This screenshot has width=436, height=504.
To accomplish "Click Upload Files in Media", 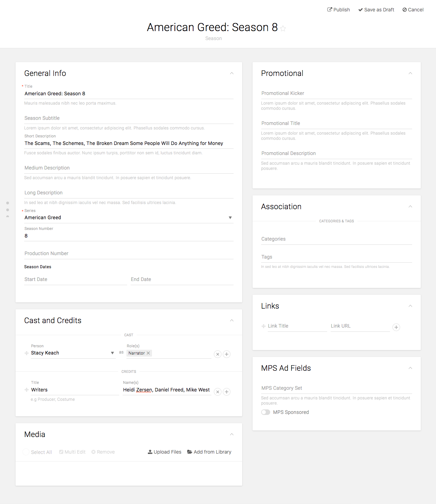I will coord(164,452).
